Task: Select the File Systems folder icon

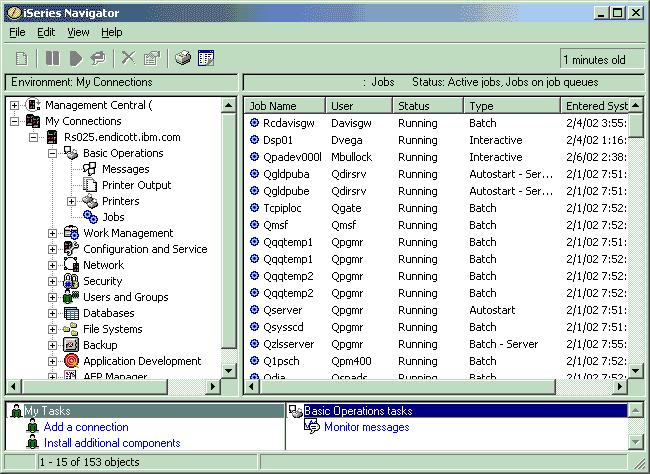Action: (71, 329)
